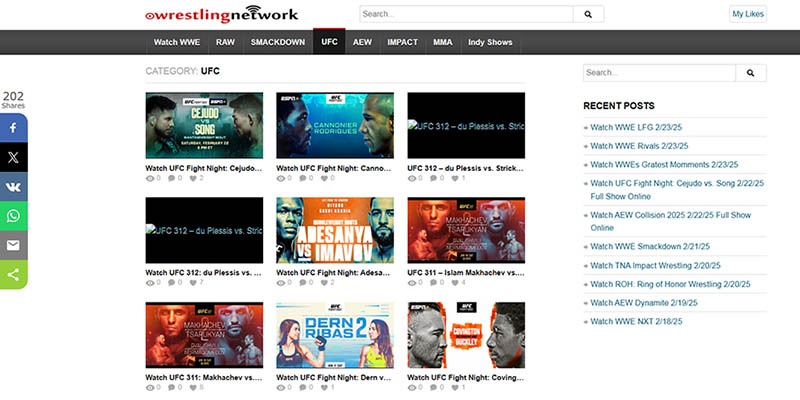
Task: Open recent post Watch WWE Rivals 2/23/25
Action: point(639,146)
